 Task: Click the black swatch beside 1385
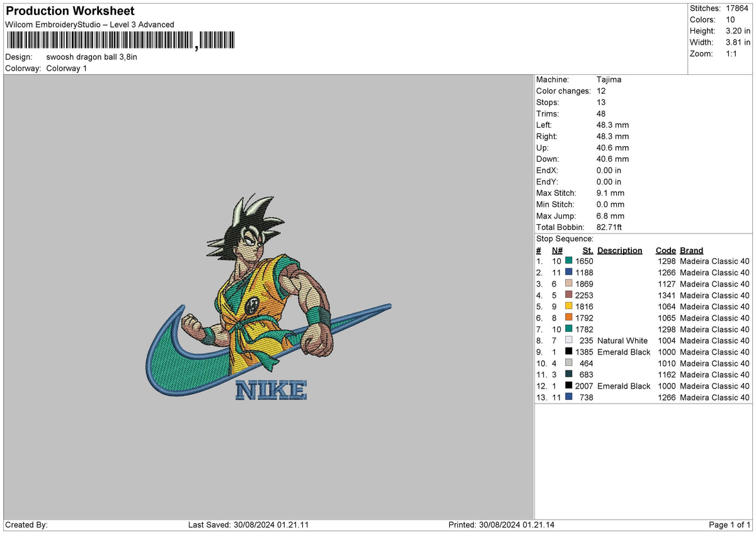[x=569, y=351]
